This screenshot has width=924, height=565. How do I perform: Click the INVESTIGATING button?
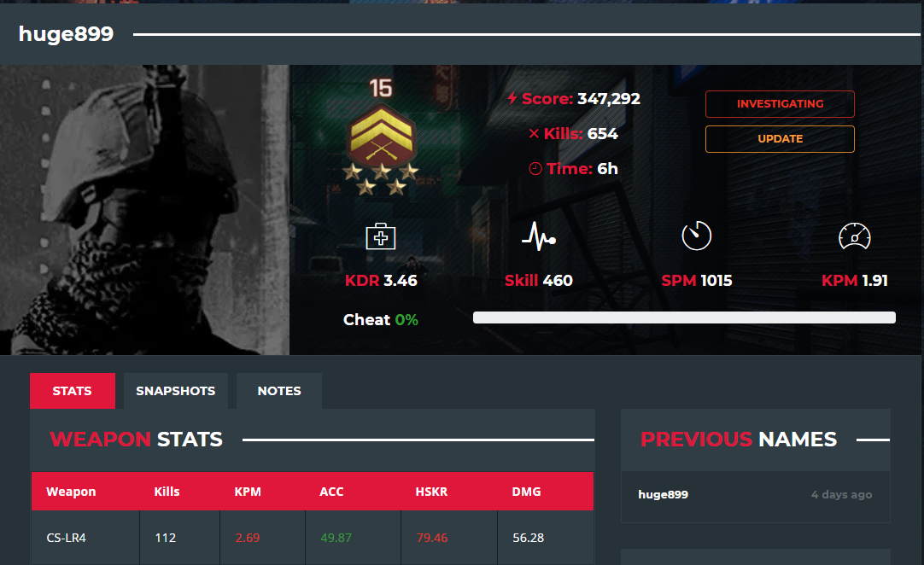click(780, 103)
